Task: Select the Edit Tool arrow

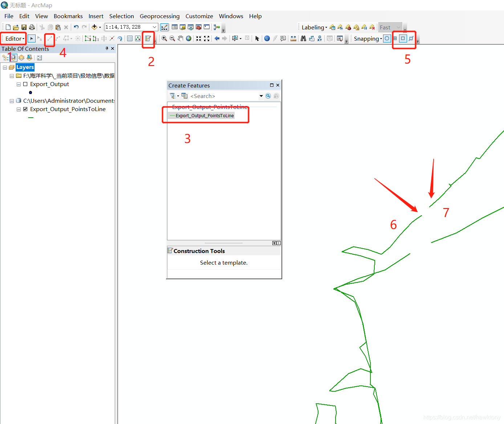Action: pyautogui.click(x=32, y=38)
